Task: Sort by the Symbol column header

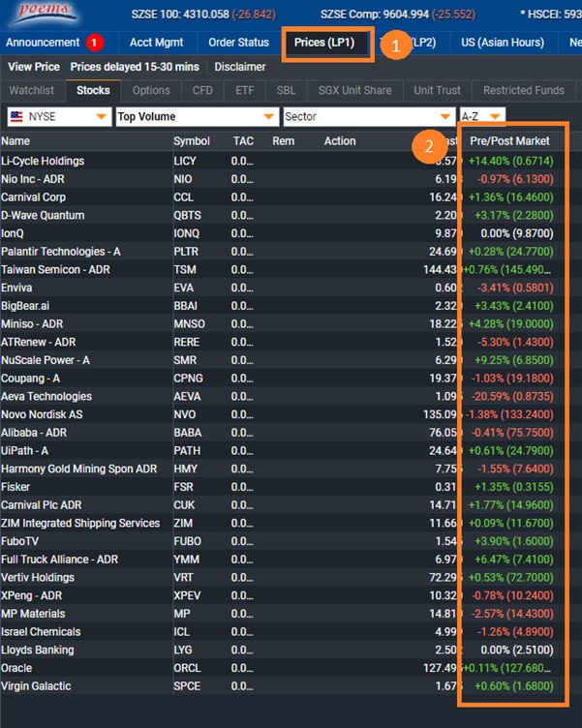Action: pos(192,141)
